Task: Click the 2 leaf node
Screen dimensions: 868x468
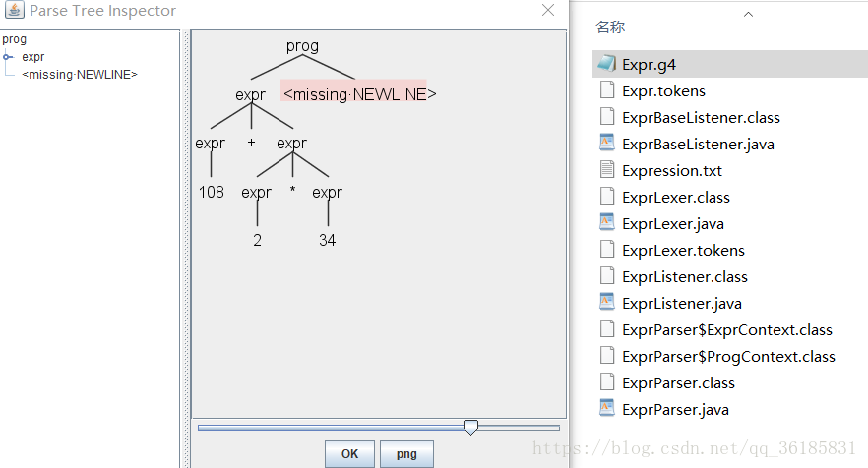Action: tap(258, 240)
